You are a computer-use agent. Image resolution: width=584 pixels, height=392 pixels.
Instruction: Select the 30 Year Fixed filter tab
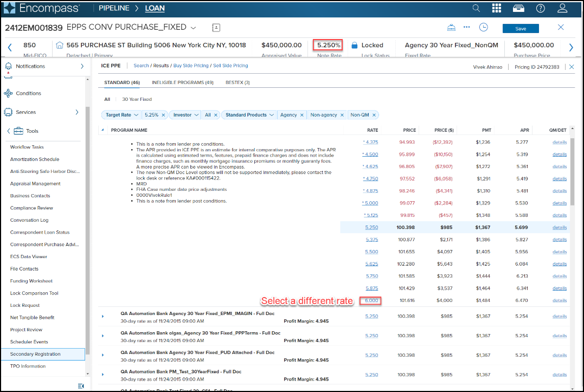pos(137,99)
